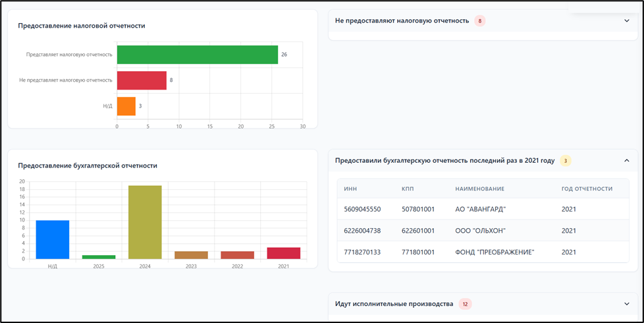Click the red badge showing 12
Viewport: 644px width, 323px height.
[x=465, y=304]
